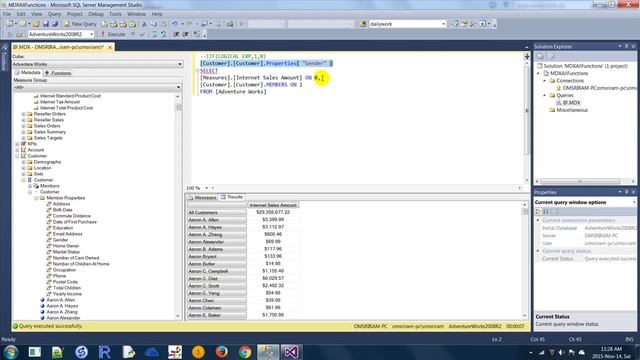Select Miscellaneous folder in Solution Explorer
This screenshot has height=360, width=640.
coord(572,110)
